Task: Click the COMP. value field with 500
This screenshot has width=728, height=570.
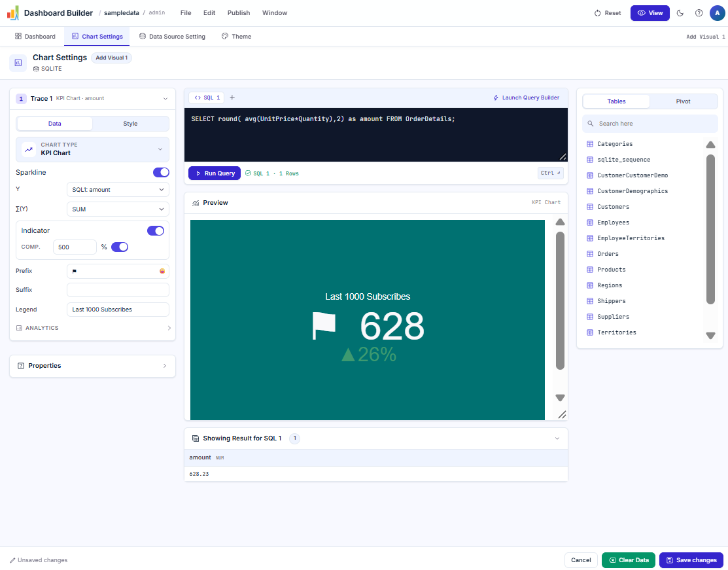Action: click(75, 247)
